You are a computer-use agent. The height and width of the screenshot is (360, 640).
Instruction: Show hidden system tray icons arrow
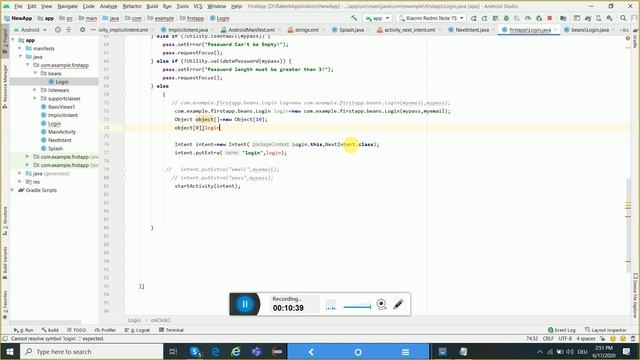(x=540, y=351)
